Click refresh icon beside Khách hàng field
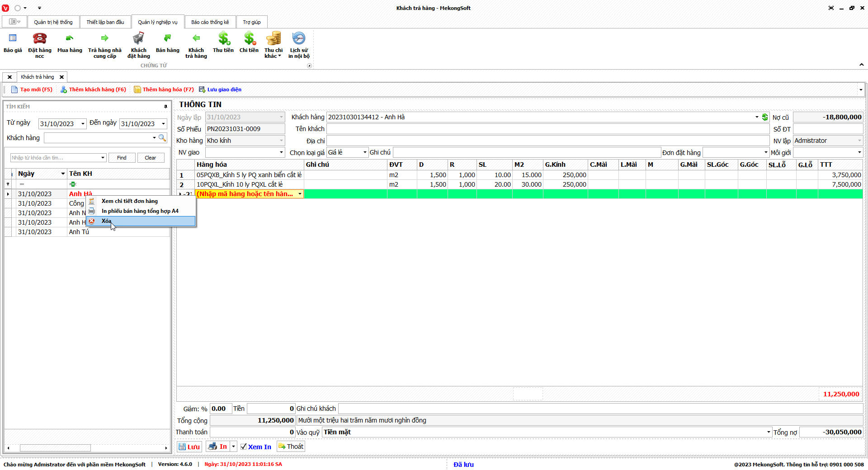The width and height of the screenshot is (868, 470). (x=765, y=117)
